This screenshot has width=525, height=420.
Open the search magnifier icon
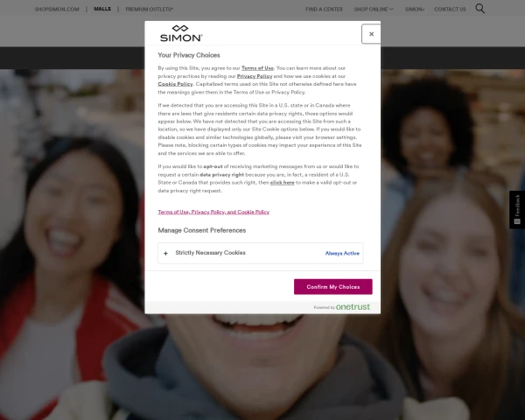pyautogui.click(x=480, y=9)
